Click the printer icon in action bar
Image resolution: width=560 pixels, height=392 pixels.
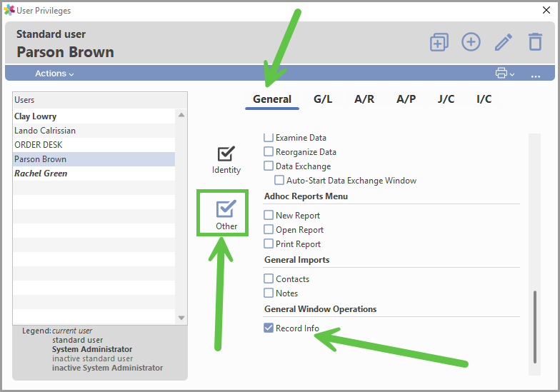pos(501,73)
